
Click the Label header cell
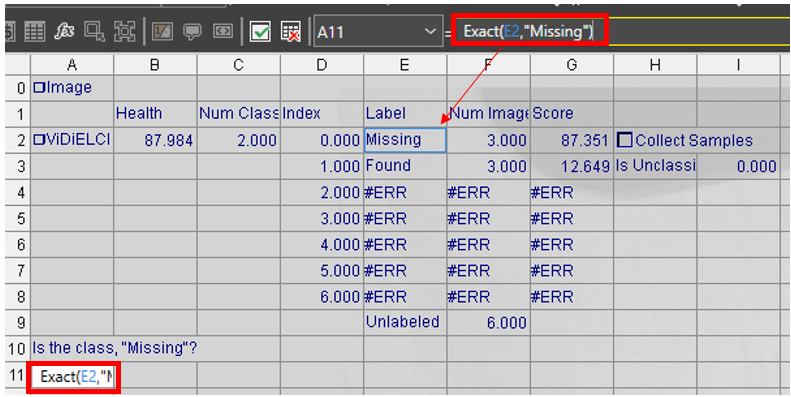click(x=405, y=115)
